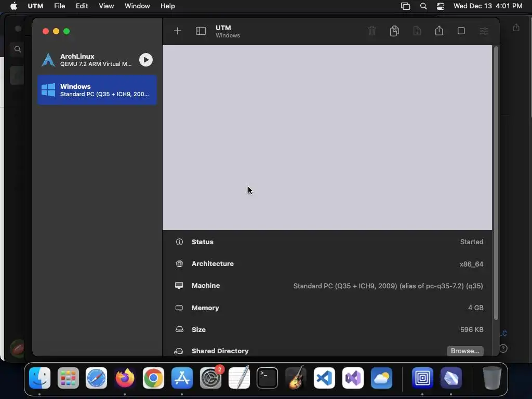The height and width of the screenshot is (399, 532).
Task: Click the white crystal Dock icon
Action: click(451, 378)
